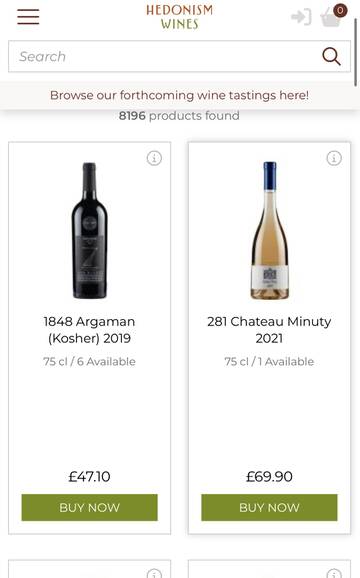Open the Chateau Minuty rosé bottle image
Screen dimensions: 360x578
[x=269, y=230]
